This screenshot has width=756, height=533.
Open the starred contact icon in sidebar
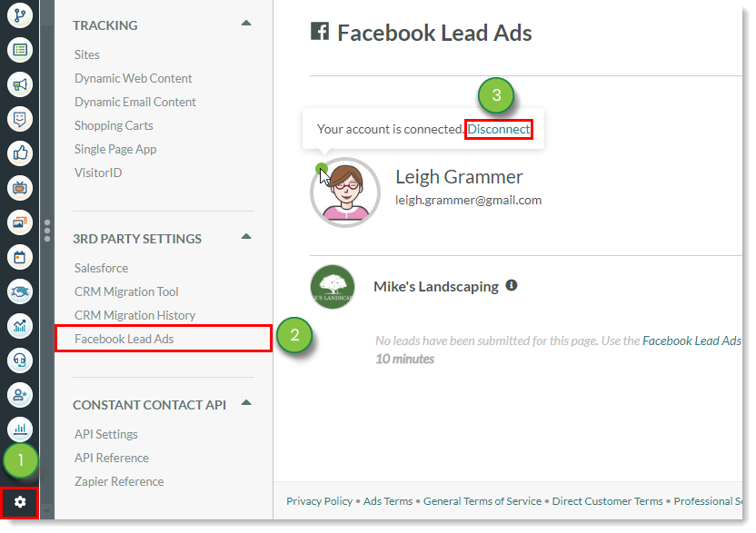tap(20, 395)
